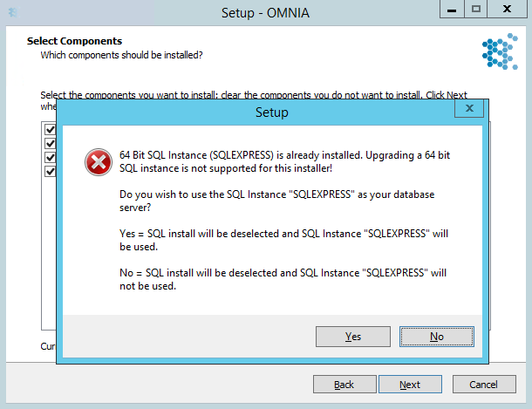Choose No to not use SQLEXPRESS
Screen dimensions: 532x409
437,337
